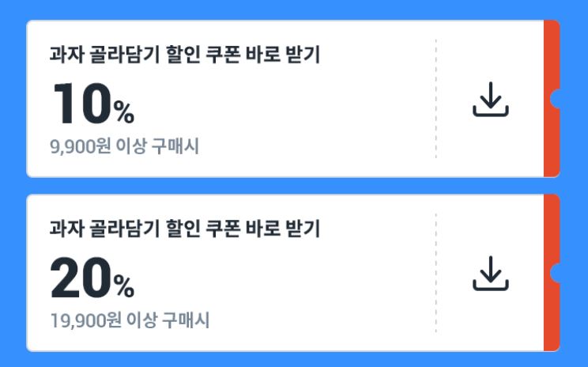Download the 10% snack discount coupon

(491, 99)
